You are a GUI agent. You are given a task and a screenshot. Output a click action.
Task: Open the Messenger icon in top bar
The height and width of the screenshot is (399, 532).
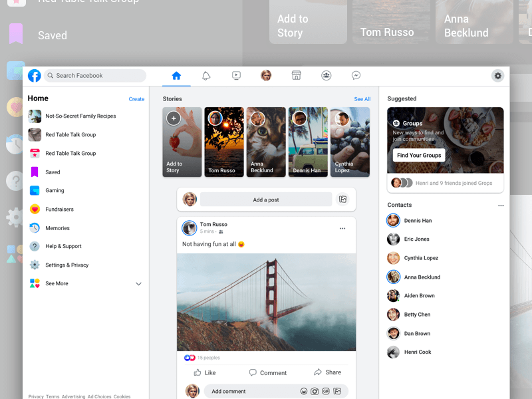pos(356,75)
